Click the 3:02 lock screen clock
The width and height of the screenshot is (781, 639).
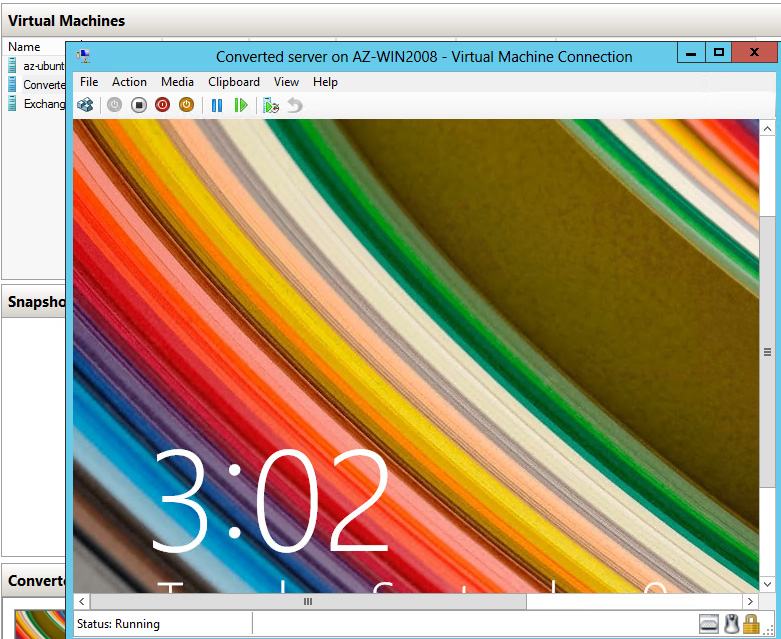point(269,501)
